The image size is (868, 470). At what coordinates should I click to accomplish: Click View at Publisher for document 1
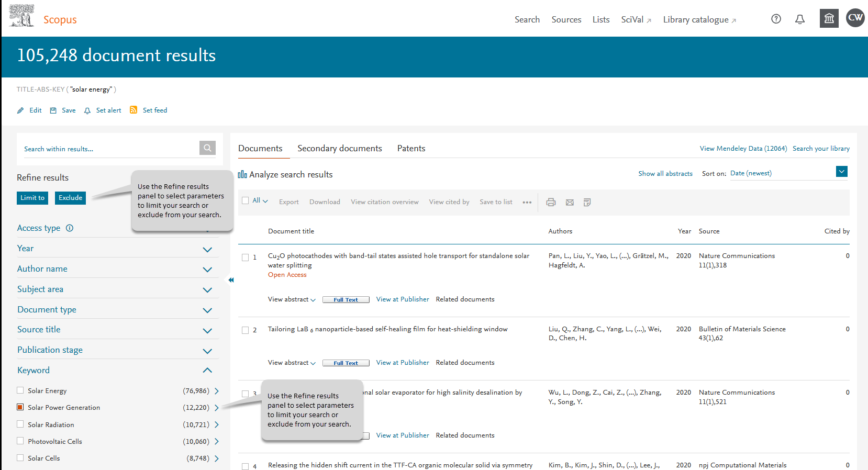tap(403, 299)
